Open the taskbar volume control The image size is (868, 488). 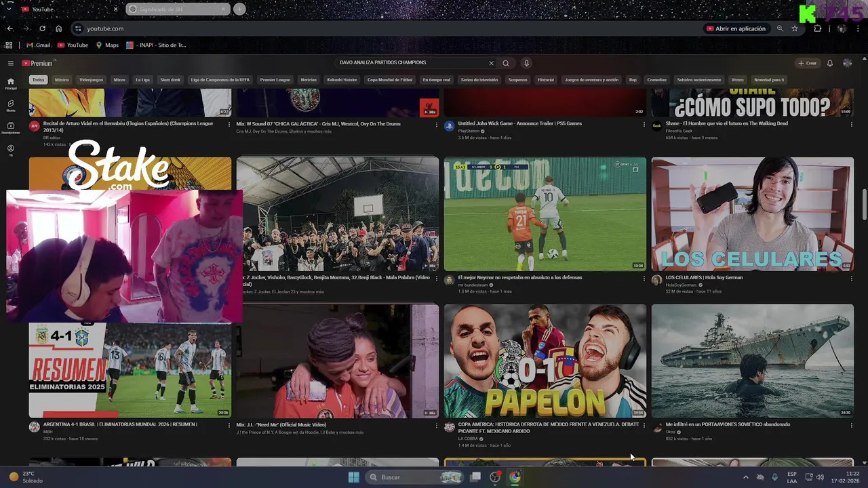[820, 477]
